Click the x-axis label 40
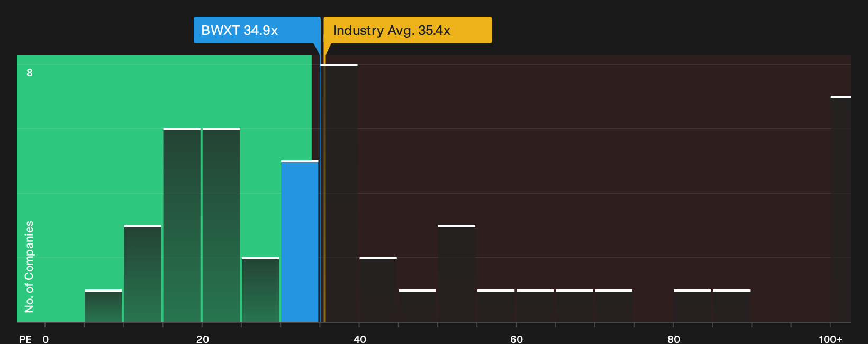 [360, 339]
